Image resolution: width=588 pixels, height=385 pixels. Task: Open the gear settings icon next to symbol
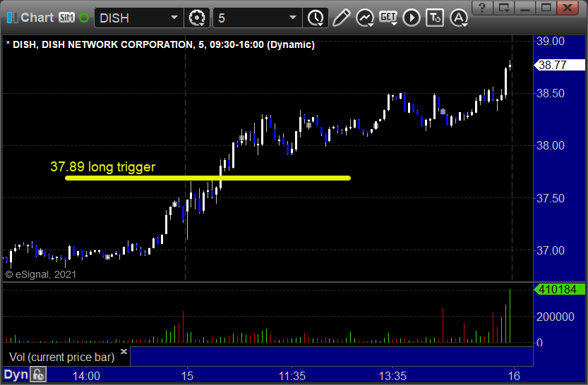pos(197,18)
